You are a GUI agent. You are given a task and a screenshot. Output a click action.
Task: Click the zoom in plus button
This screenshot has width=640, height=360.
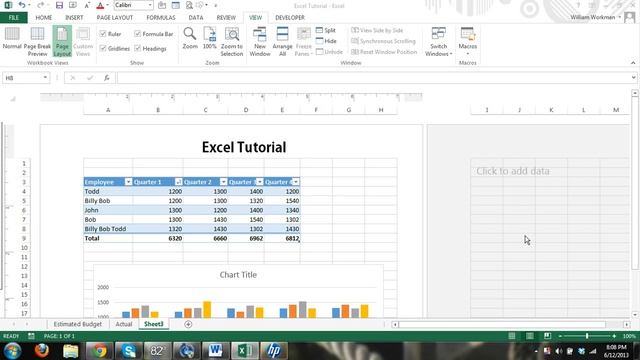point(614,336)
